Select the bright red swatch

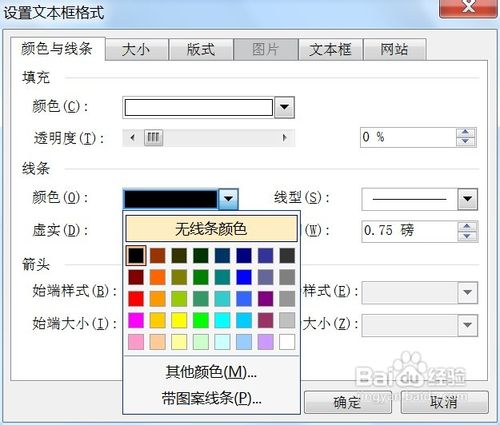136,299
